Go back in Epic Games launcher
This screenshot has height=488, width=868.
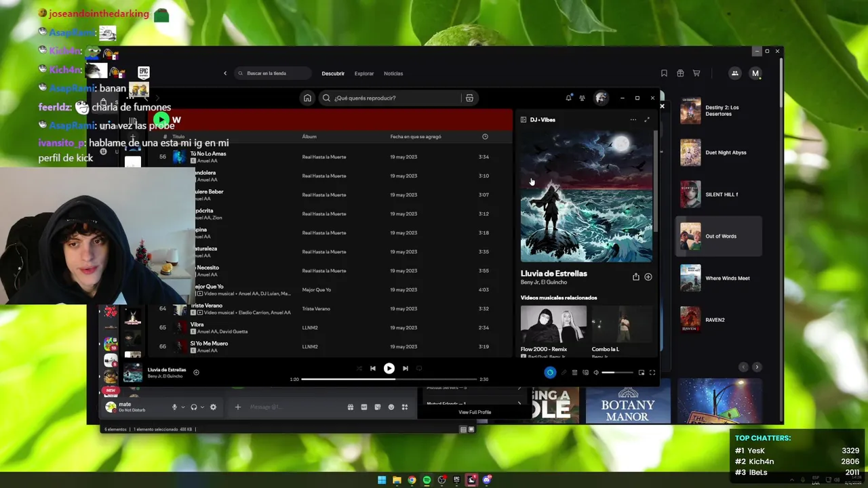pos(225,73)
